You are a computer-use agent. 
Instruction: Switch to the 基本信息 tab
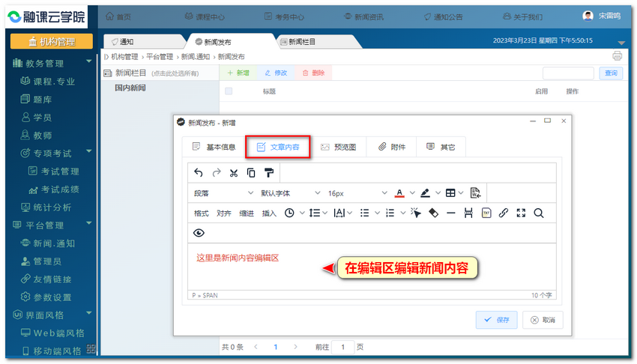pyautogui.click(x=214, y=147)
